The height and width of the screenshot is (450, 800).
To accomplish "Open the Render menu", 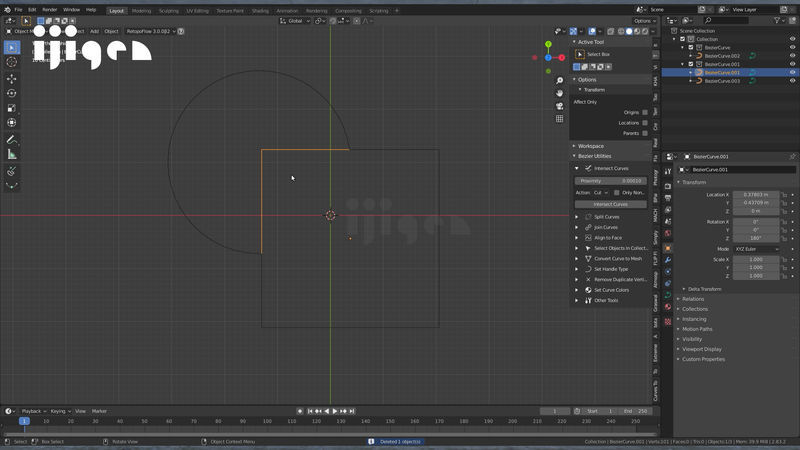I will pyautogui.click(x=49, y=9).
